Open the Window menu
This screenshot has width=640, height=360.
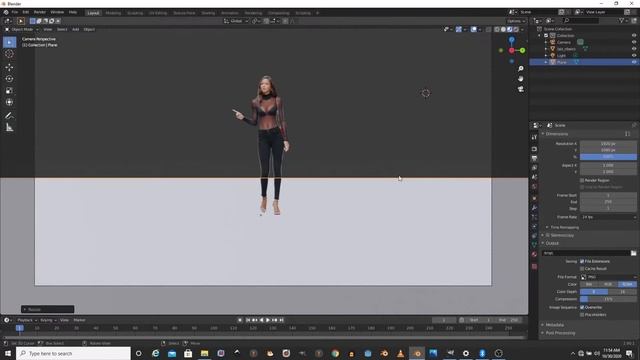[57, 12]
